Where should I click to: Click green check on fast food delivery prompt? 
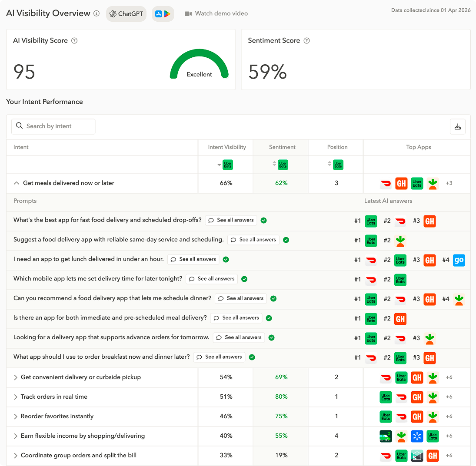[264, 221]
